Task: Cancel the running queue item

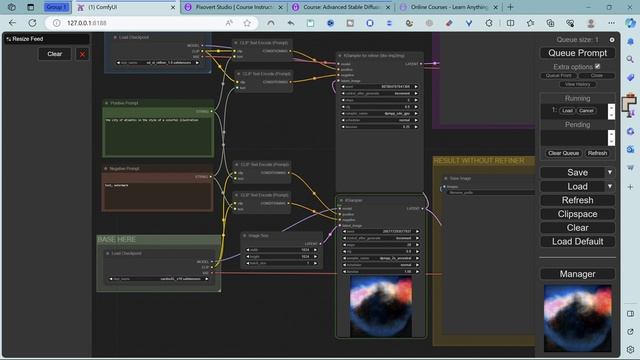Action: coord(586,111)
